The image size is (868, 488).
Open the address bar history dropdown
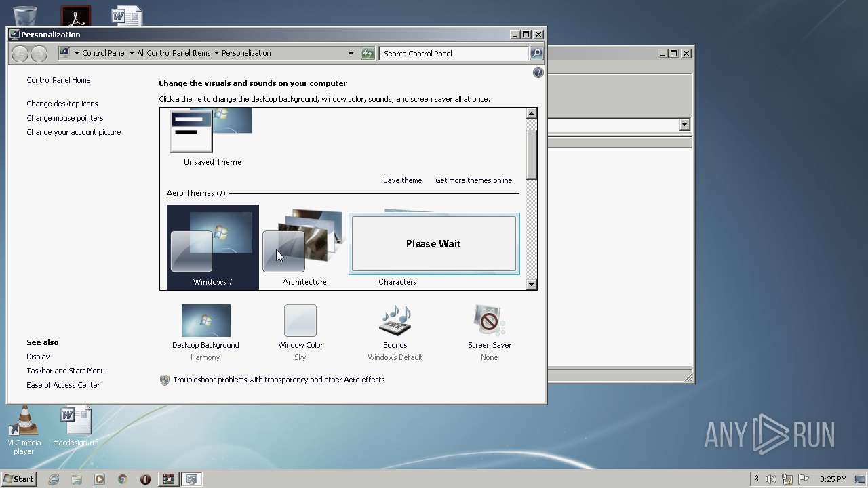[351, 54]
